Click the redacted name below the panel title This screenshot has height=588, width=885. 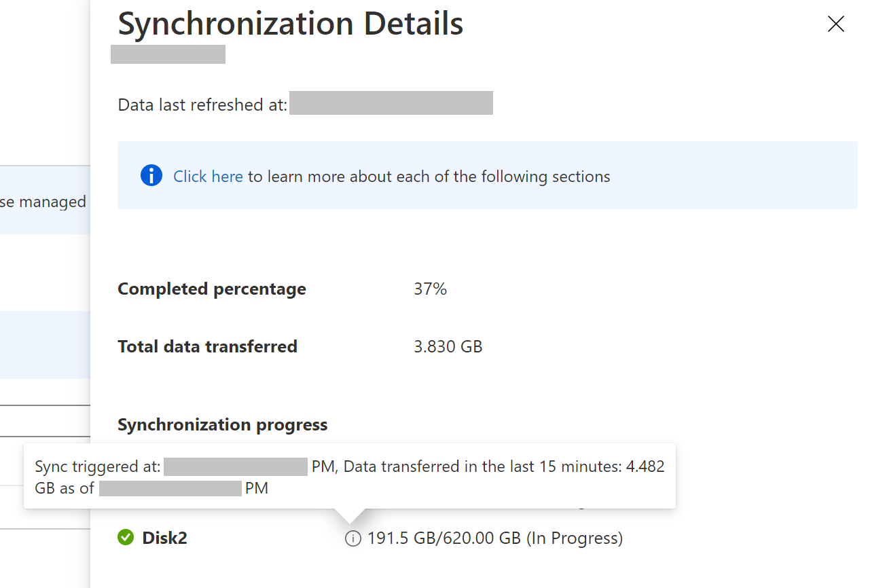168,54
